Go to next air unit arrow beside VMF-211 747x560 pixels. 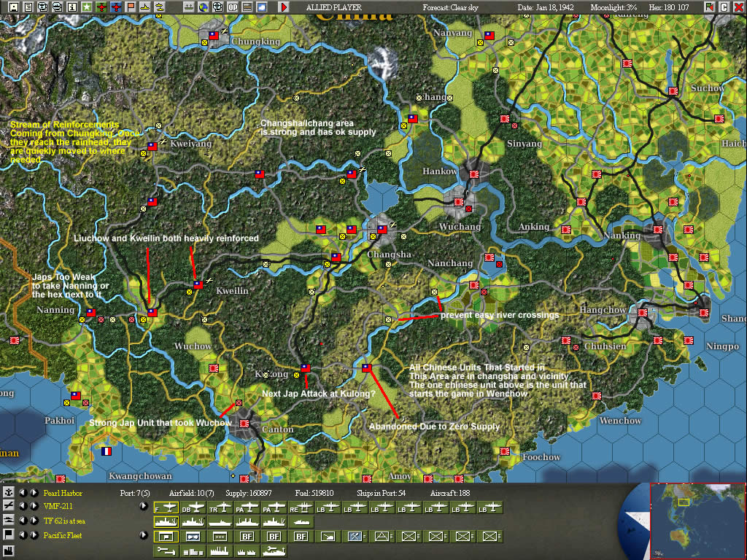click(x=34, y=506)
